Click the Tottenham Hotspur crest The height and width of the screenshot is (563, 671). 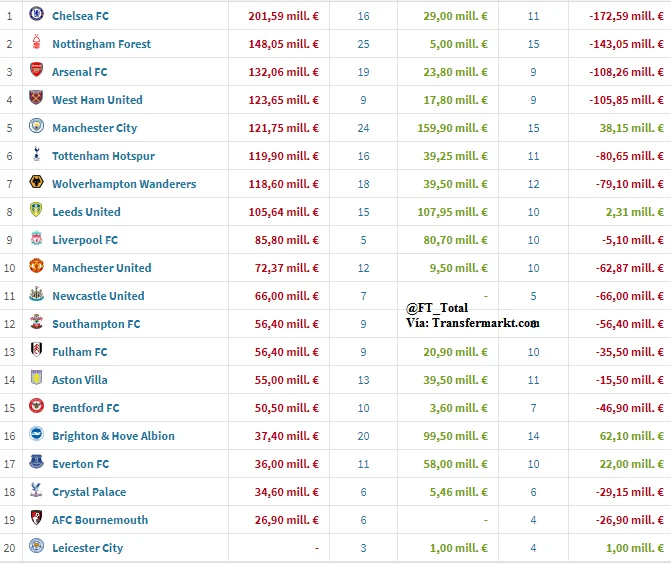click(36, 154)
